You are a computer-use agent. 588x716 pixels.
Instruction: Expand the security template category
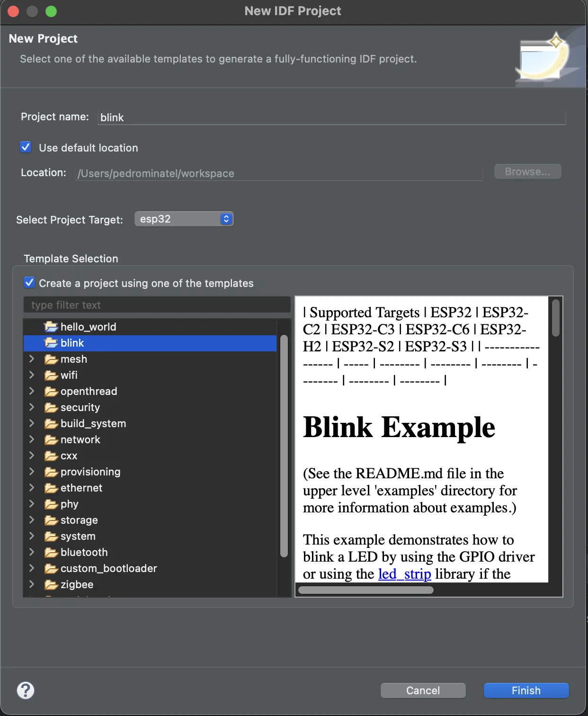32,407
